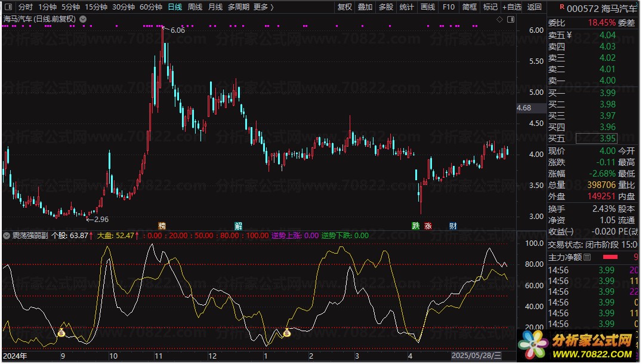The image size is (642, 364).
Task: Click the 2.96 low price label
Action: click(x=101, y=219)
